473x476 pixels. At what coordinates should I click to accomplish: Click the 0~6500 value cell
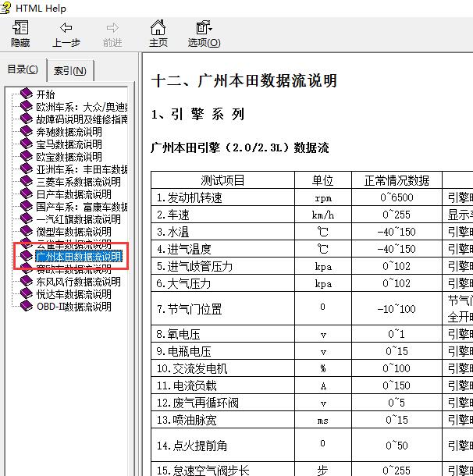(397, 197)
